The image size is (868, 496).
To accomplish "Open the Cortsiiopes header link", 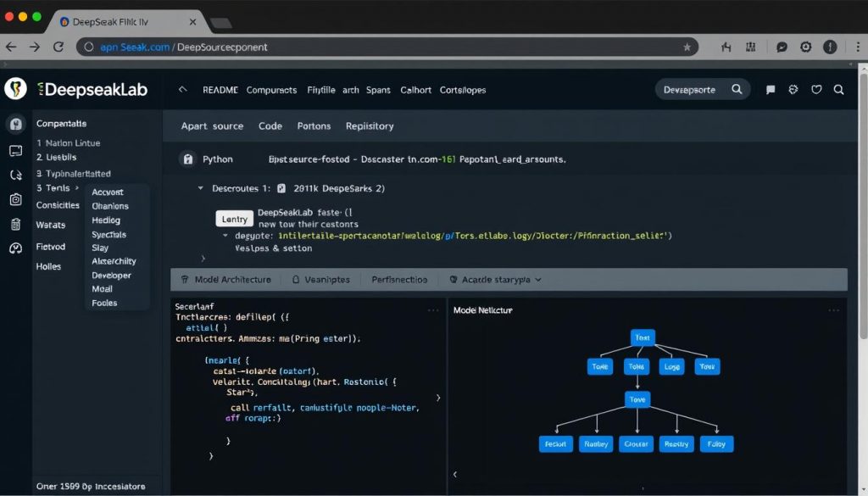I will pos(463,90).
